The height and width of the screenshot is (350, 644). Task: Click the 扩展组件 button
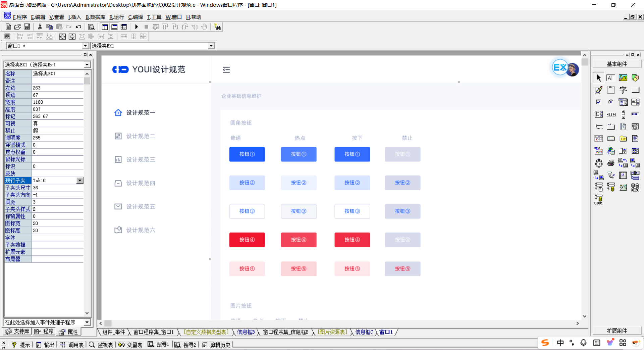point(616,331)
